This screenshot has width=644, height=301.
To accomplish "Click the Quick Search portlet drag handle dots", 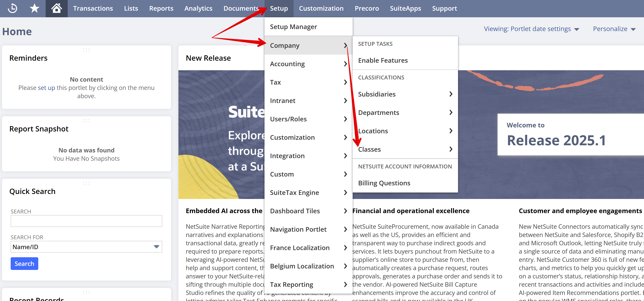I will [86, 183].
